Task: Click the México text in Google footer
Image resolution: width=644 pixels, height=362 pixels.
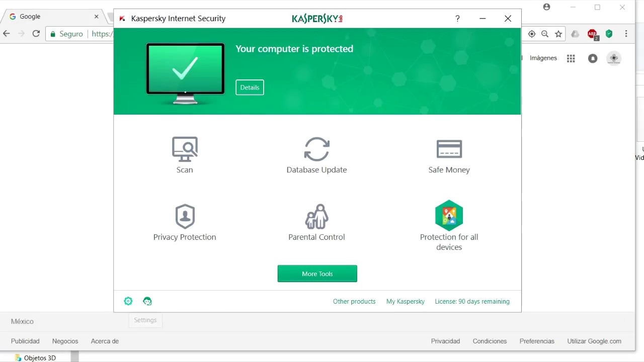Action: [22, 321]
